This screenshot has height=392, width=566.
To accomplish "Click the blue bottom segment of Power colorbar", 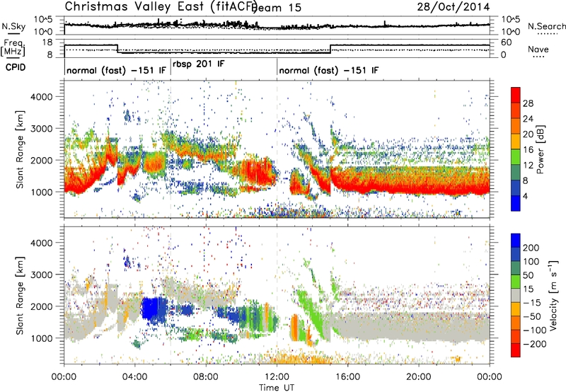I will [x=516, y=203].
